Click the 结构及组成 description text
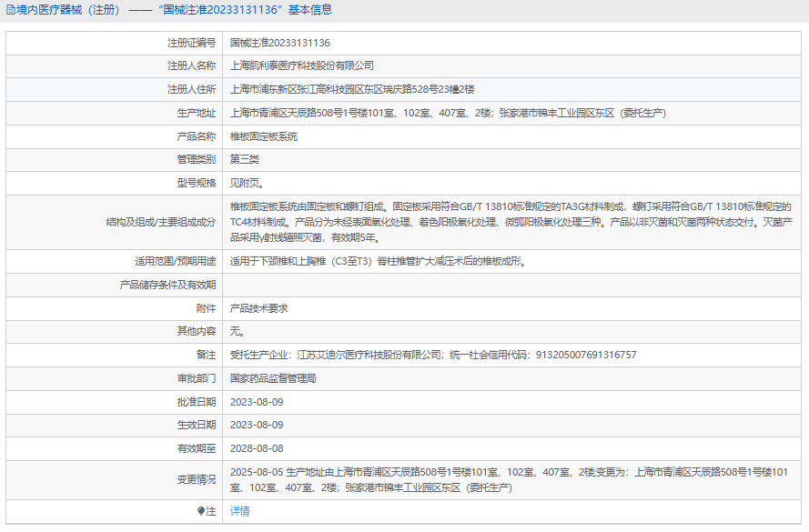 pos(510,222)
